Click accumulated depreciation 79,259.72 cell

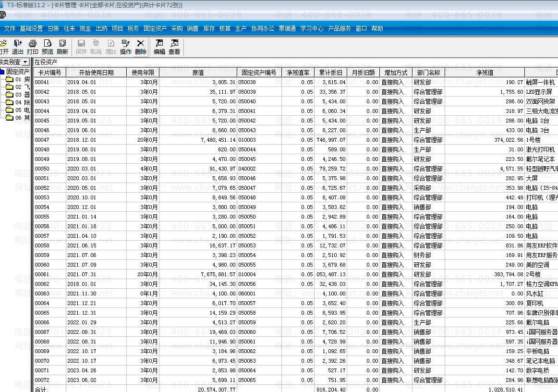330,169
